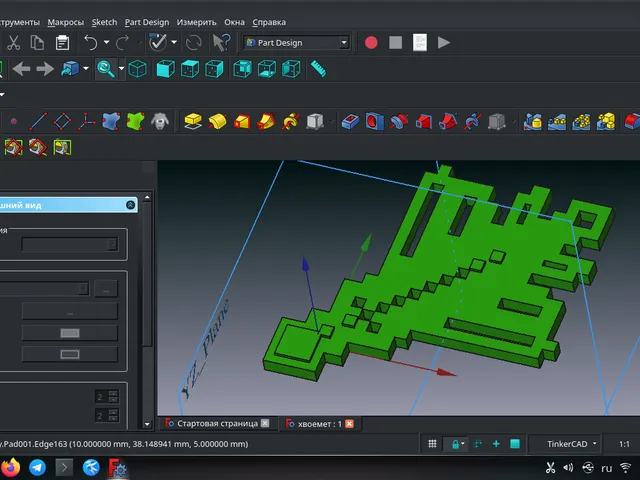Create a datum plane
The width and height of the screenshot is (640, 480).
[x=62, y=121]
